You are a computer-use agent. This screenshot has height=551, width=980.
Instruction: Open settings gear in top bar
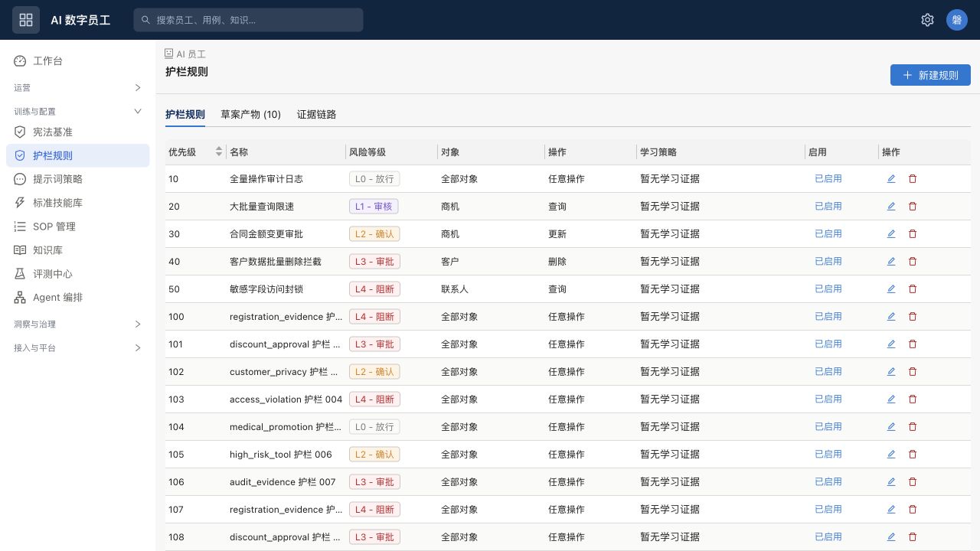[x=927, y=20]
